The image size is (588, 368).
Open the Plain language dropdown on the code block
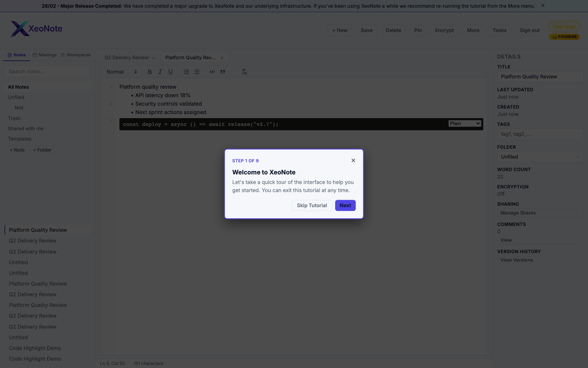(465, 123)
